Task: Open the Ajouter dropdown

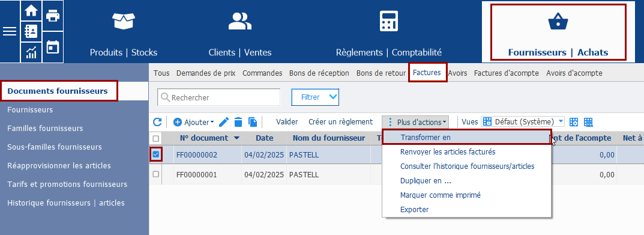Action: (193, 122)
